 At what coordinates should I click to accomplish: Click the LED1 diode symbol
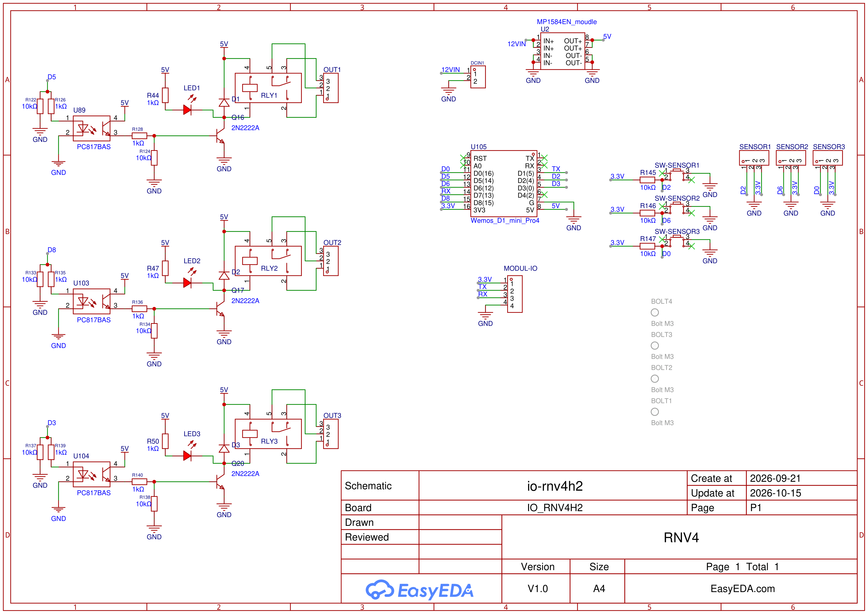(x=187, y=110)
